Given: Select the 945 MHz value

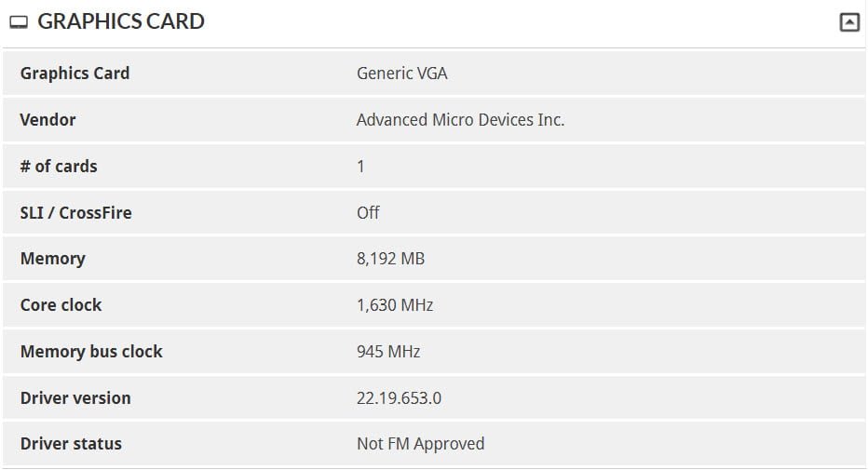Looking at the screenshot, I should click(x=388, y=351).
